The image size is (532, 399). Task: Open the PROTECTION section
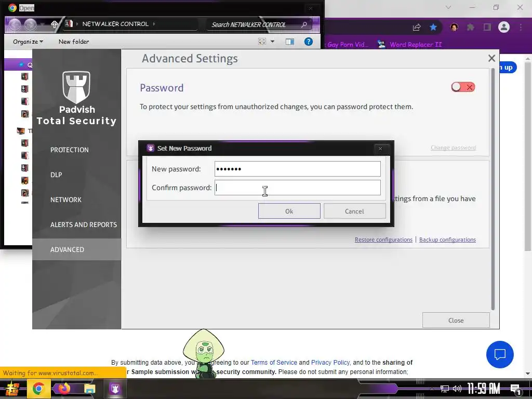point(70,150)
